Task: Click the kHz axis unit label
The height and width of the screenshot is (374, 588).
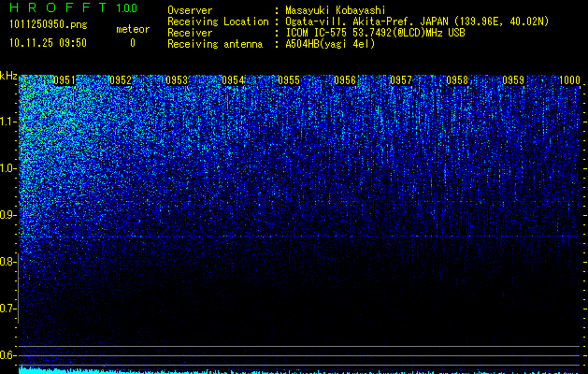Action: point(8,76)
